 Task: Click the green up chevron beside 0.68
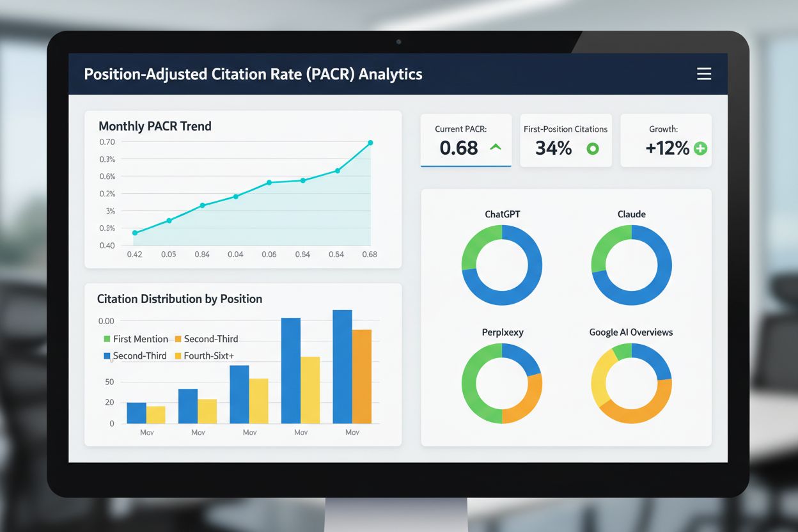[496, 148]
